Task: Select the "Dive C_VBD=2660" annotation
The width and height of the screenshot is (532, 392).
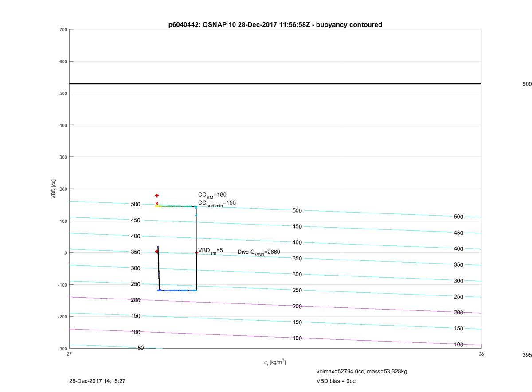Action: 258,252
